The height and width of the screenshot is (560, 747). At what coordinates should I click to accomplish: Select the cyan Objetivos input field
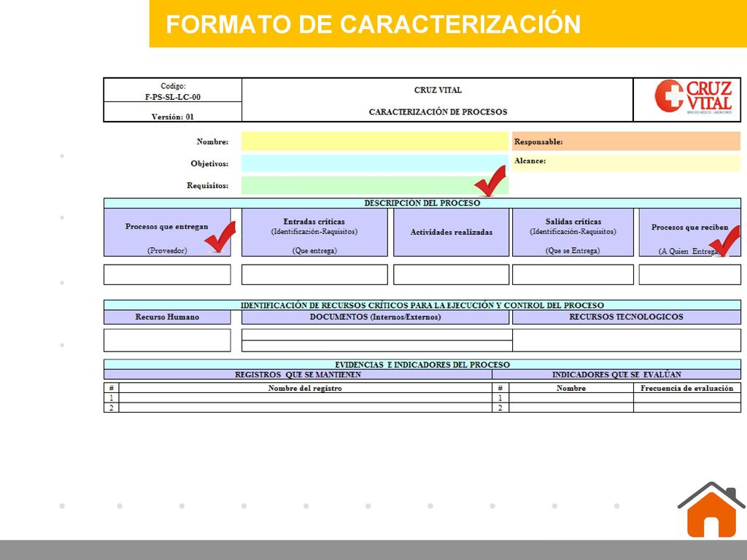pos(375,163)
